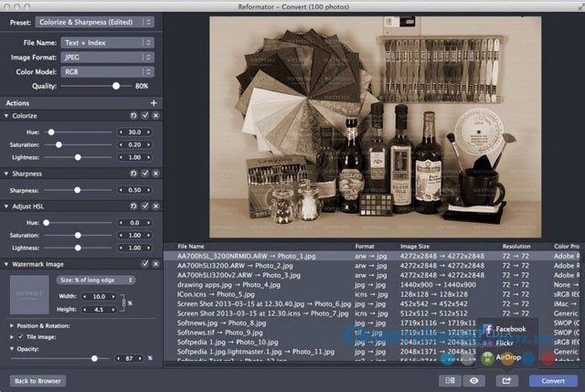Image resolution: width=585 pixels, height=392 pixels.
Task: Toggle the side-by-side compare view icon
Action: pos(449,380)
